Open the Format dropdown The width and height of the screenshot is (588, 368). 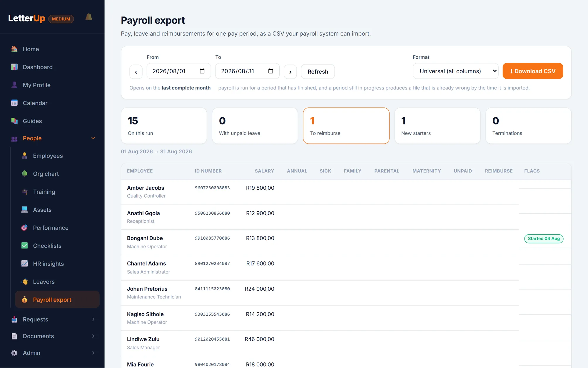(455, 71)
